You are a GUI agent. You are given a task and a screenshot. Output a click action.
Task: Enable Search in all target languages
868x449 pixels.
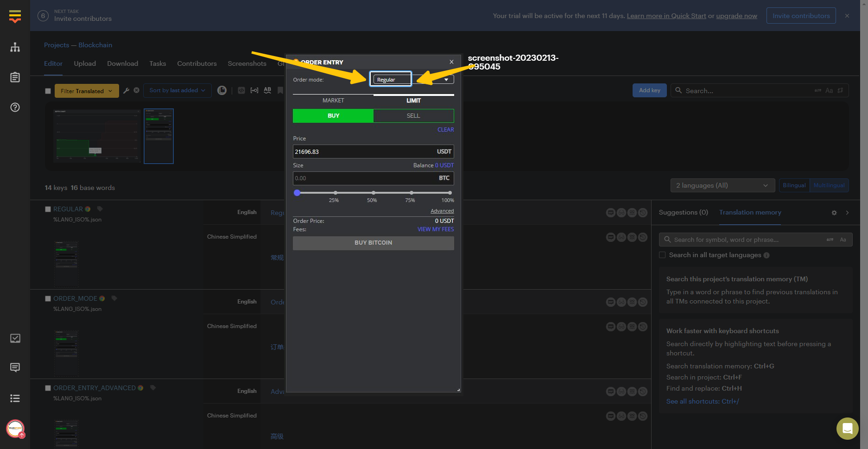point(662,255)
